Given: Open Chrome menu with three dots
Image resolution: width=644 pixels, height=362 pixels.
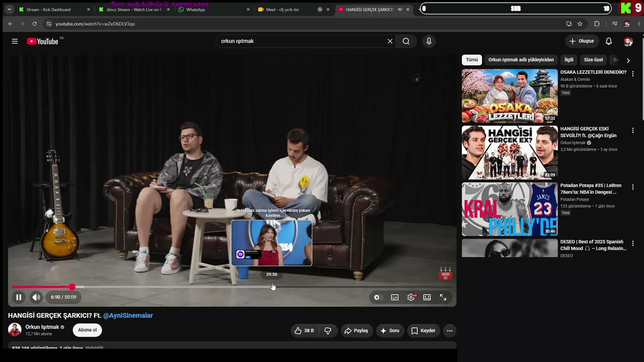Looking at the screenshot, I should click(639, 24).
